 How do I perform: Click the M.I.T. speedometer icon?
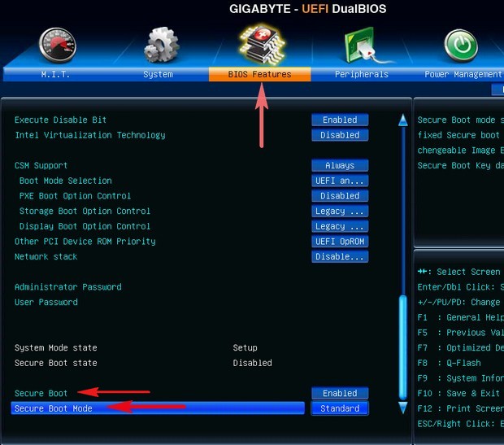pos(58,45)
